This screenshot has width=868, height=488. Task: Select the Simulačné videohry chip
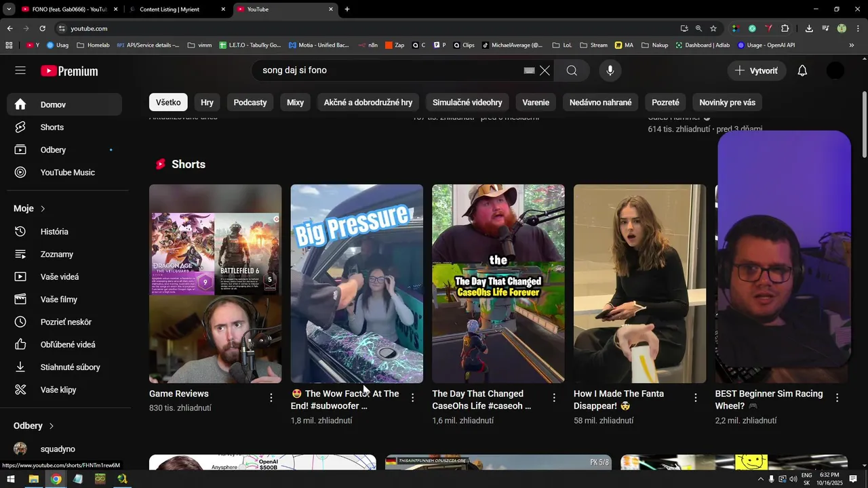pyautogui.click(x=467, y=102)
